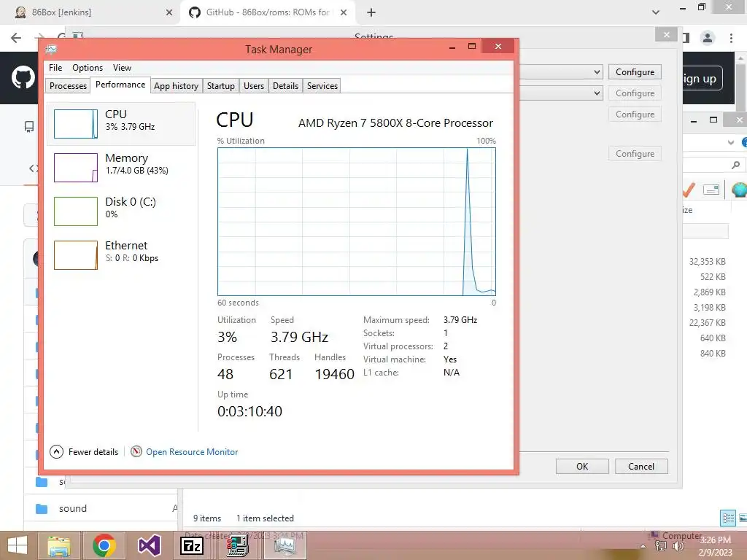Viewport: 747px width, 560px height.
Task: Open the Chrome three-dot menu
Action: coord(731,38)
